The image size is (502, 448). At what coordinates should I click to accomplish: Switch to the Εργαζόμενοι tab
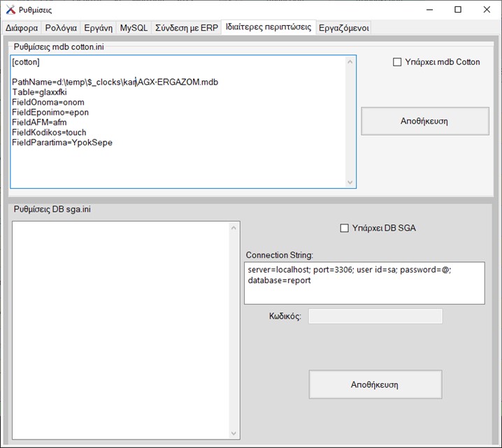(x=343, y=28)
